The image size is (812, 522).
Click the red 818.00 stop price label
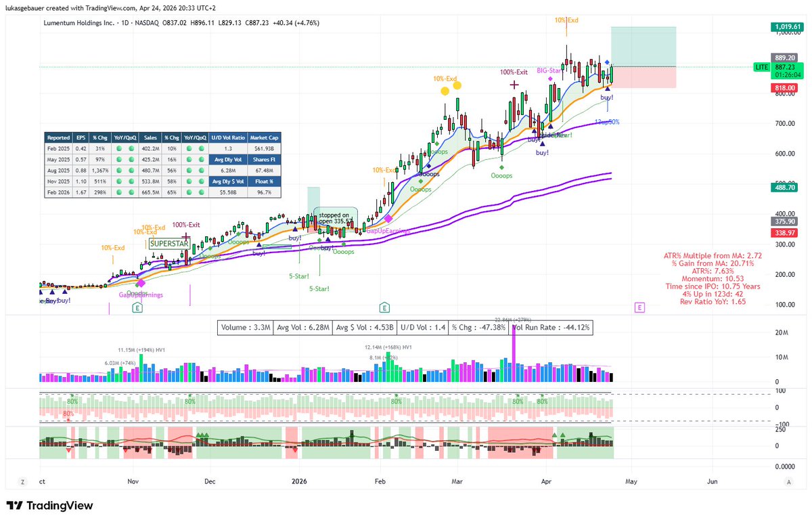pyautogui.click(x=784, y=88)
